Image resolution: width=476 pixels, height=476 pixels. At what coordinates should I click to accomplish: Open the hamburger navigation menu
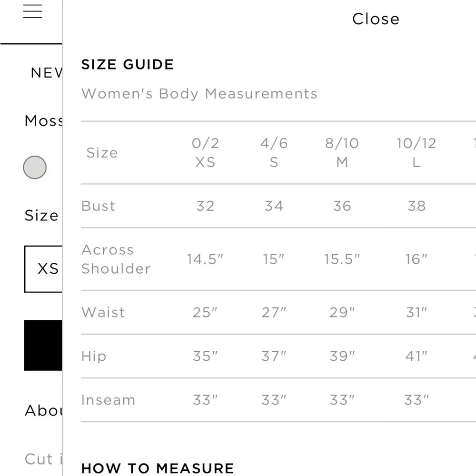tap(32, 11)
